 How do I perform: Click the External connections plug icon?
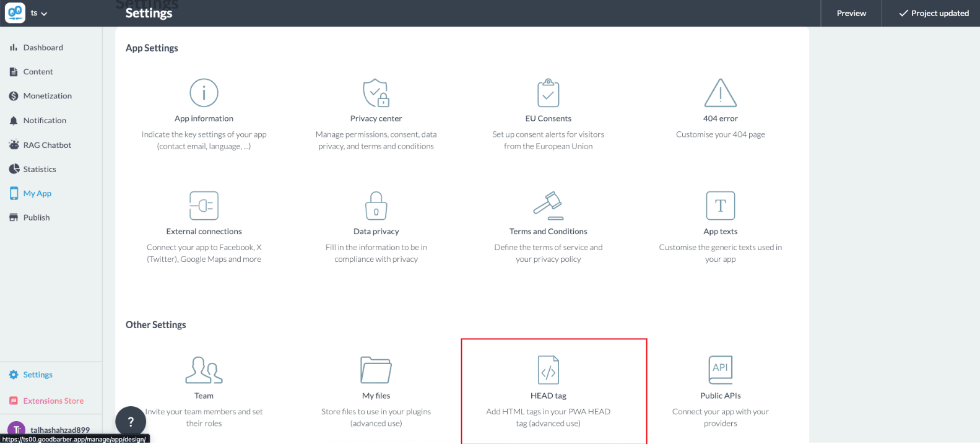click(x=204, y=206)
